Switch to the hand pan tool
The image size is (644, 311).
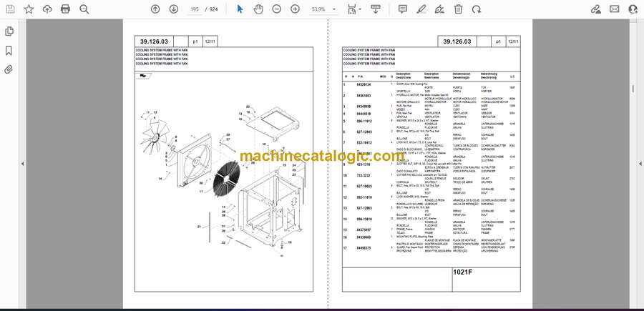[x=258, y=9]
